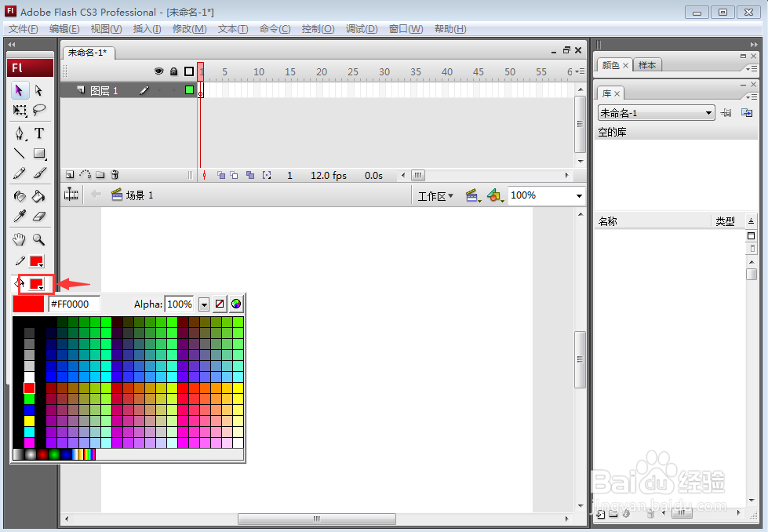768x532 pixels.
Task: Open Modify Onion Markers menu
Action: point(267,176)
